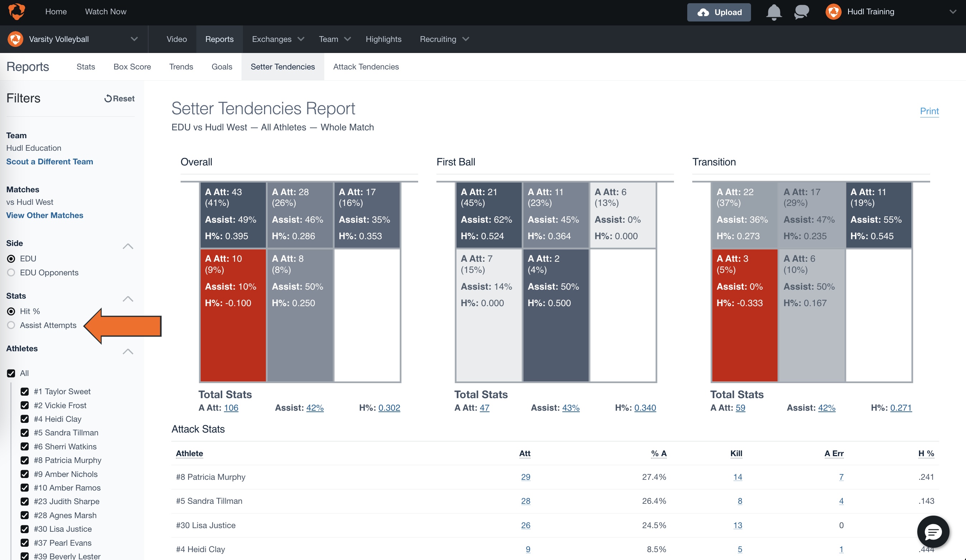Uncheck #30 Lisa Justice checkbox
Image resolution: width=966 pixels, height=560 pixels.
(x=24, y=529)
